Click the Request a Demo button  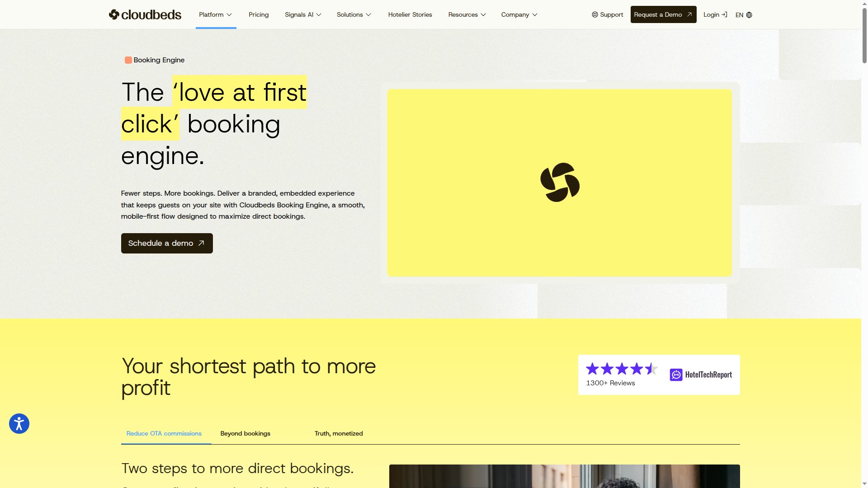click(x=663, y=14)
